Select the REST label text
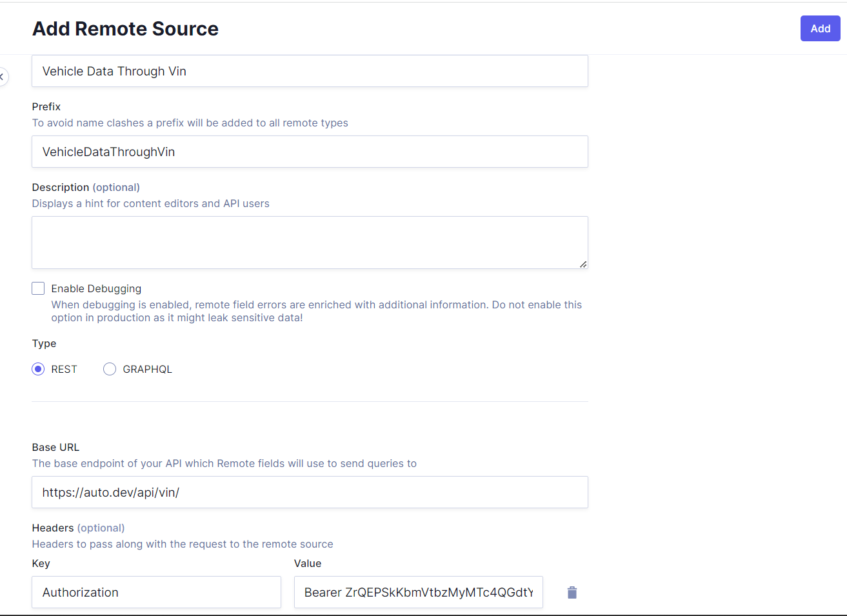The image size is (847, 616). [64, 368]
